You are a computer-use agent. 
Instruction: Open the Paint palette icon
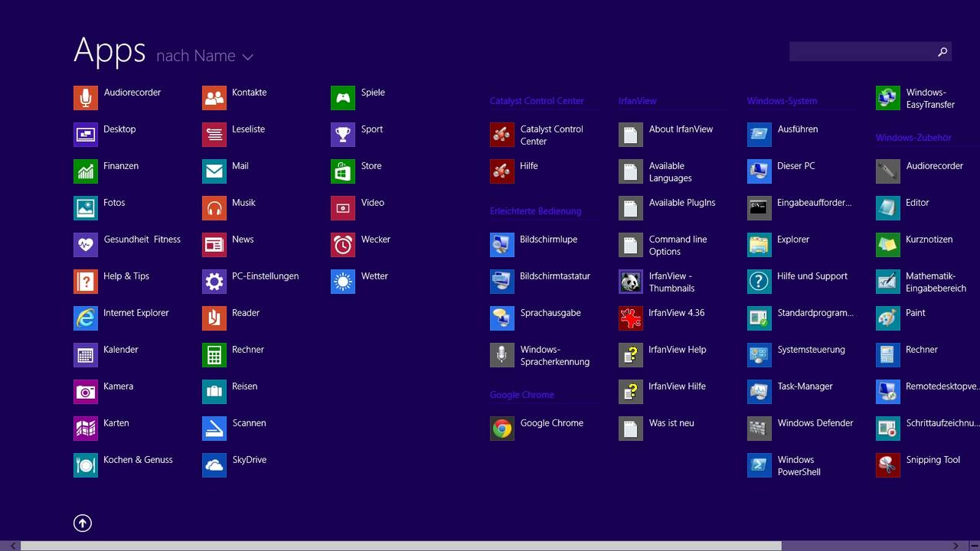click(x=888, y=318)
